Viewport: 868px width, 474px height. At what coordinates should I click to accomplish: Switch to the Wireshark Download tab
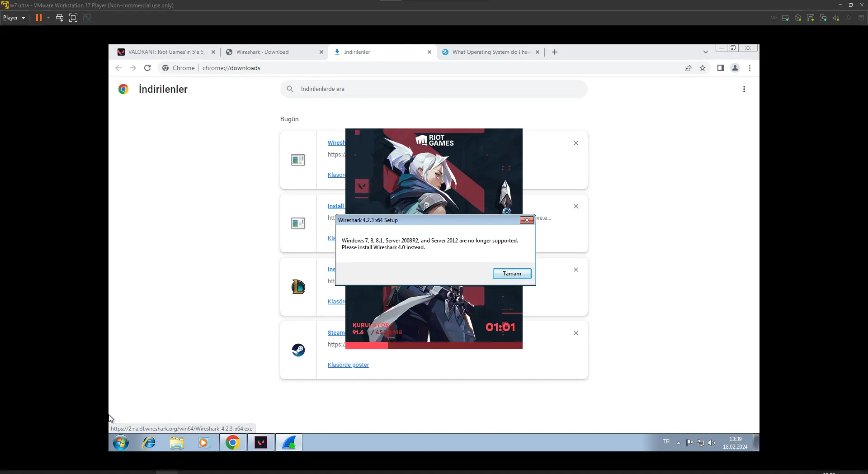pyautogui.click(x=269, y=52)
